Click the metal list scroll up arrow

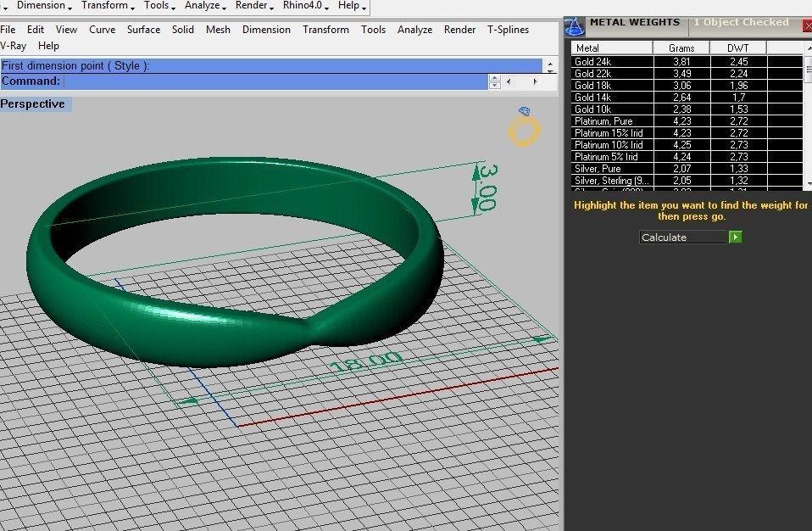tap(809, 48)
